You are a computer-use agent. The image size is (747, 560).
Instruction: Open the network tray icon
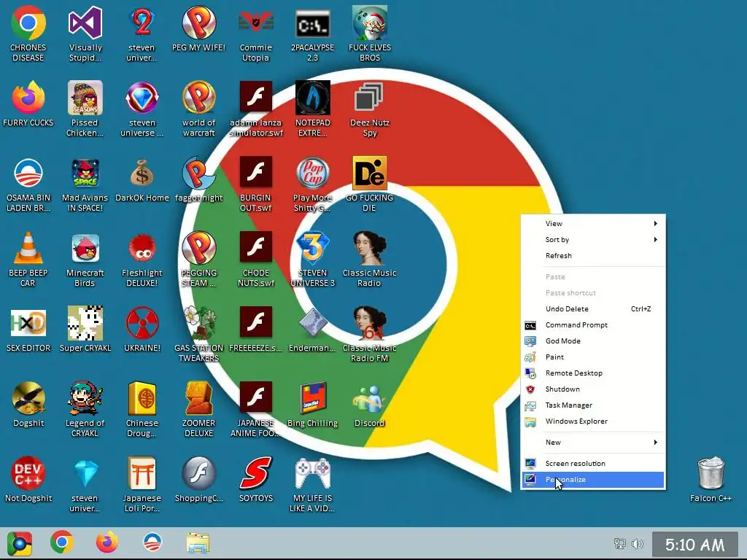pyautogui.click(x=620, y=544)
